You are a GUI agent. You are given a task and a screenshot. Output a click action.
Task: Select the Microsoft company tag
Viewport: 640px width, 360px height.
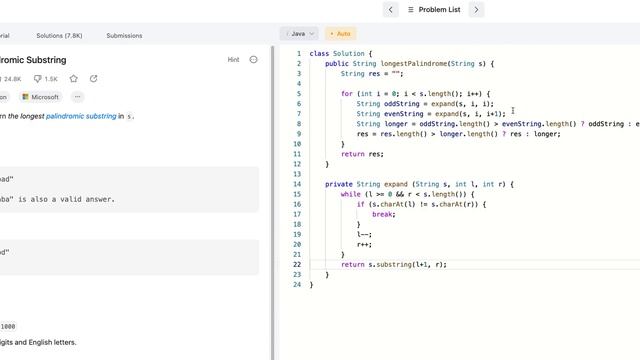pos(40,97)
